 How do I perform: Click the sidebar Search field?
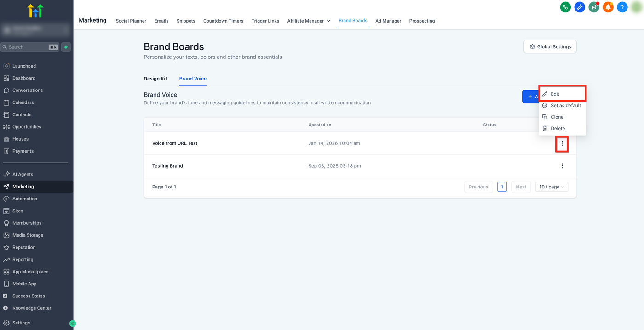[x=29, y=47]
